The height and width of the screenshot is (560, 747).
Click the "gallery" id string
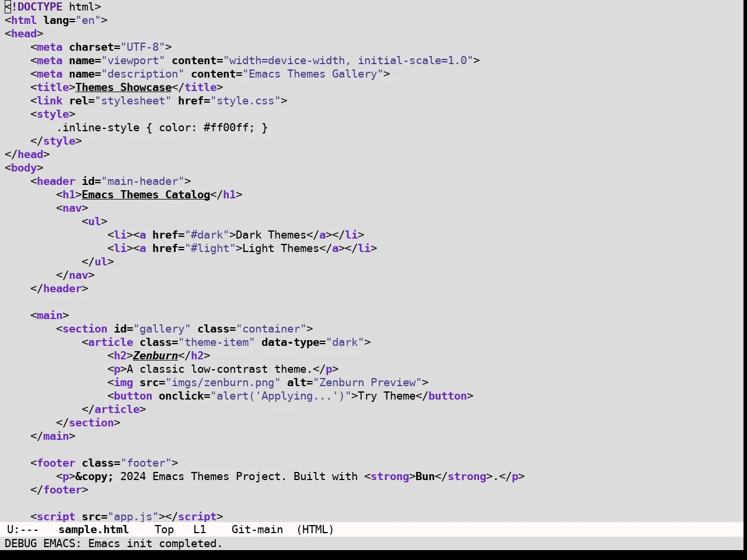point(162,329)
